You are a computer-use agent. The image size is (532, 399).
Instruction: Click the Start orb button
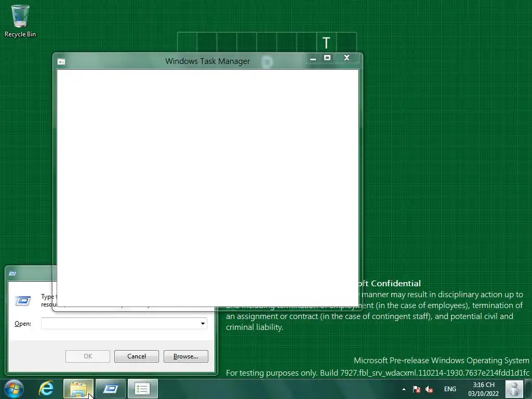pos(14,389)
